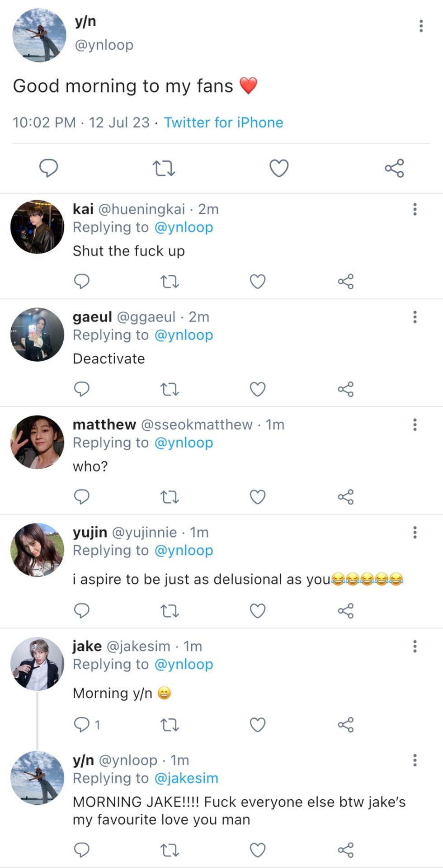
Task: Like kai's "Shut the fuck up" reply
Action: [258, 282]
